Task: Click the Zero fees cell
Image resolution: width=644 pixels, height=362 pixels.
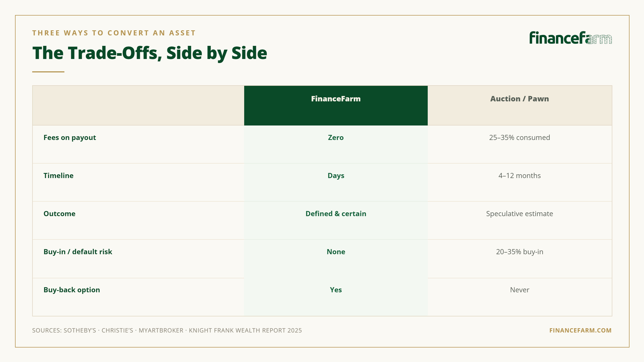Action: [x=336, y=144]
